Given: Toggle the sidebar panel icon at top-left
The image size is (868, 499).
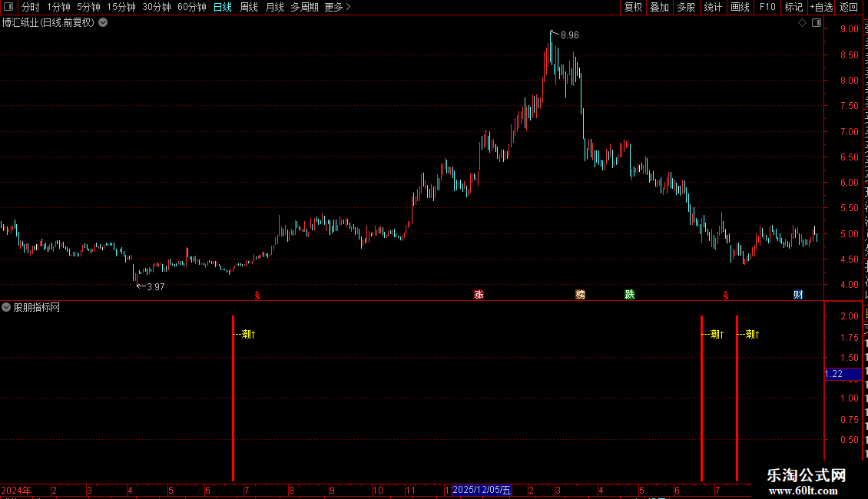Looking at the screenshot, I should click(8, 7).
